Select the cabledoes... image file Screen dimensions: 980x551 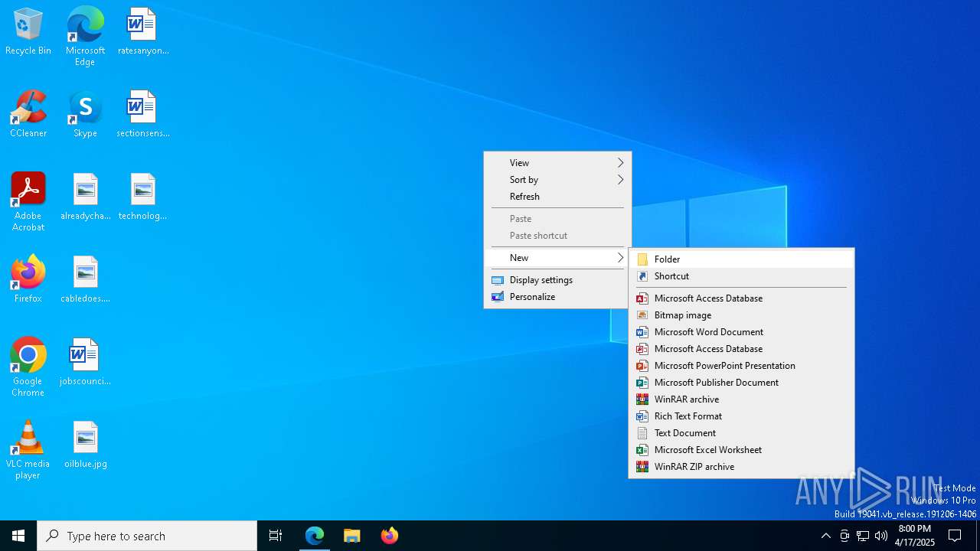[x=85, y=280]
